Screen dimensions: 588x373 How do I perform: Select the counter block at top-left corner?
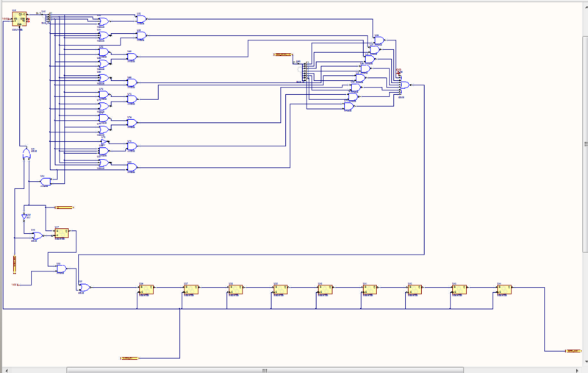pos(19,18)
